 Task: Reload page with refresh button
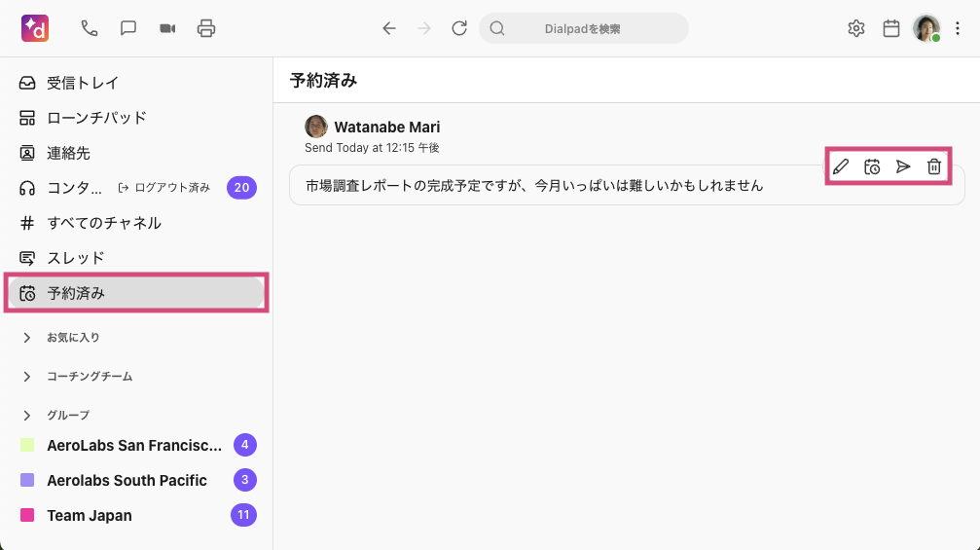tap(459, 28)
